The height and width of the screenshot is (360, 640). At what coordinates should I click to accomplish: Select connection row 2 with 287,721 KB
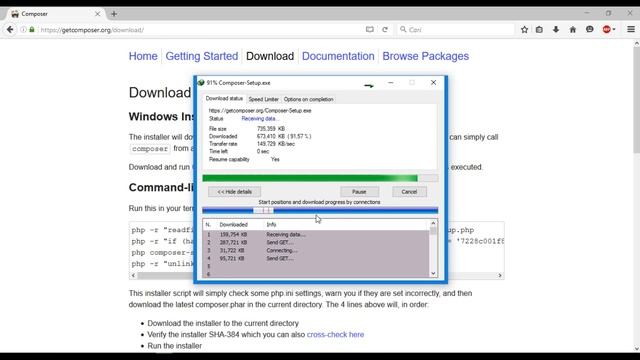316,242
